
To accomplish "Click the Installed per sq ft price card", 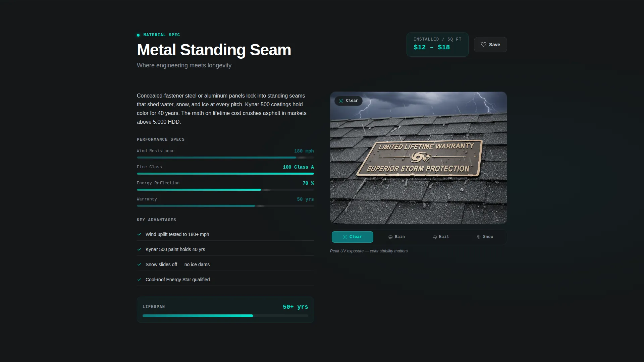I will (x=437, y=45).
